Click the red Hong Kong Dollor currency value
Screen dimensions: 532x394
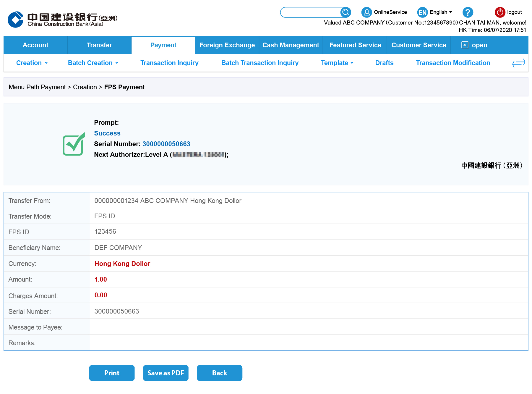(122, 264)
